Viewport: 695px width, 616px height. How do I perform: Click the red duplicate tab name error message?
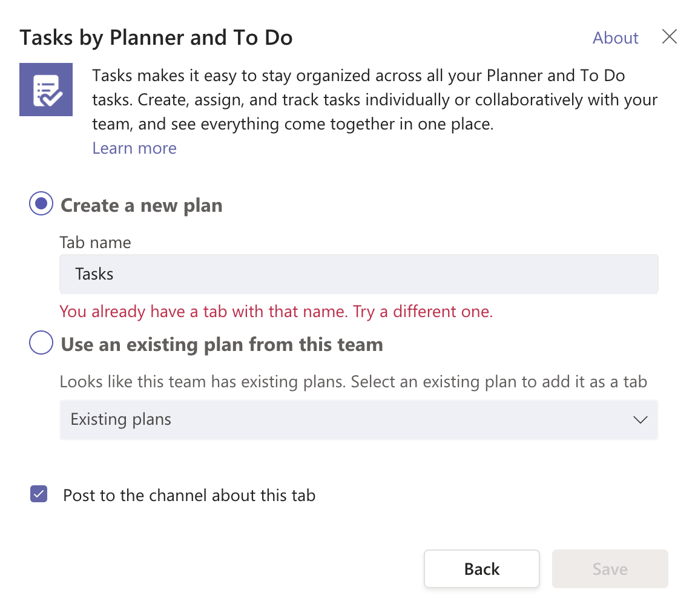point(276,312)
